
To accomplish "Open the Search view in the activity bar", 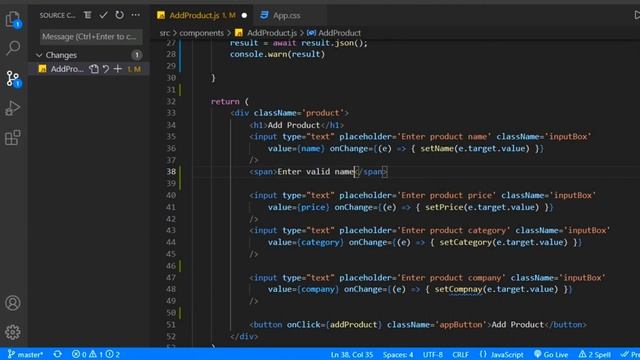I will pos(13,48).
